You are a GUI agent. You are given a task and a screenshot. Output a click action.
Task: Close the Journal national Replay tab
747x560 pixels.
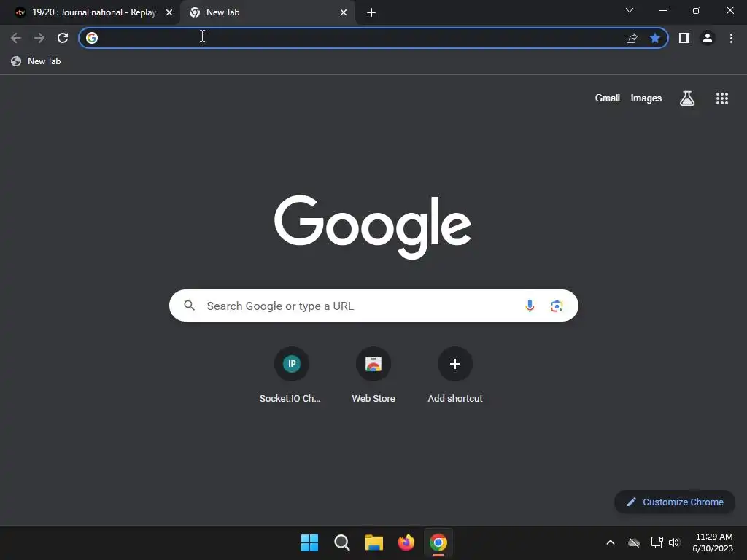(169, 12)
